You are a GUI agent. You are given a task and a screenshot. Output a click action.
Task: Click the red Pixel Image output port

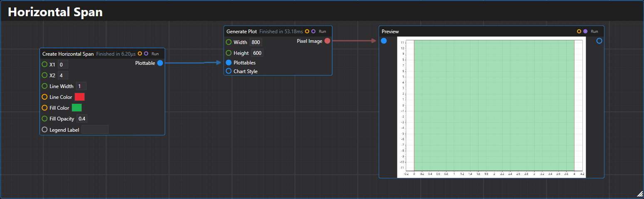(x=327, y=41)
